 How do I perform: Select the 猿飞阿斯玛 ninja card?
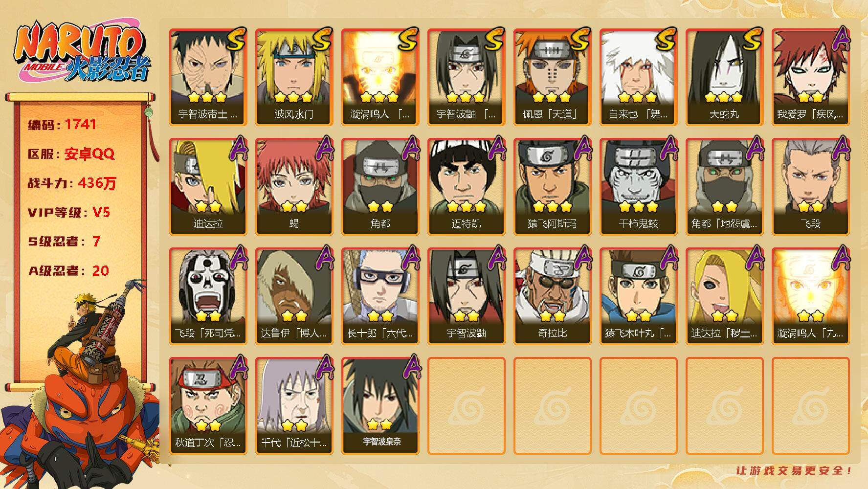pyautogui.click(x=552, y=187)
